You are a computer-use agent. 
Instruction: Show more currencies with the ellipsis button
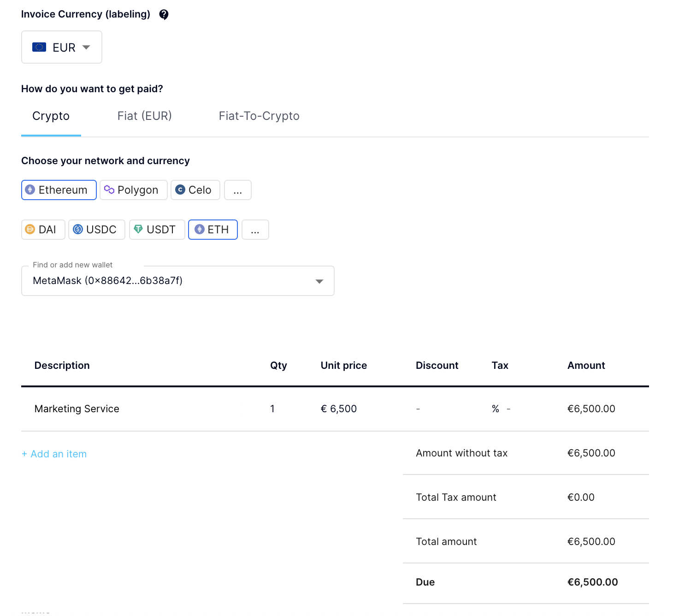[x=255, y=230]
